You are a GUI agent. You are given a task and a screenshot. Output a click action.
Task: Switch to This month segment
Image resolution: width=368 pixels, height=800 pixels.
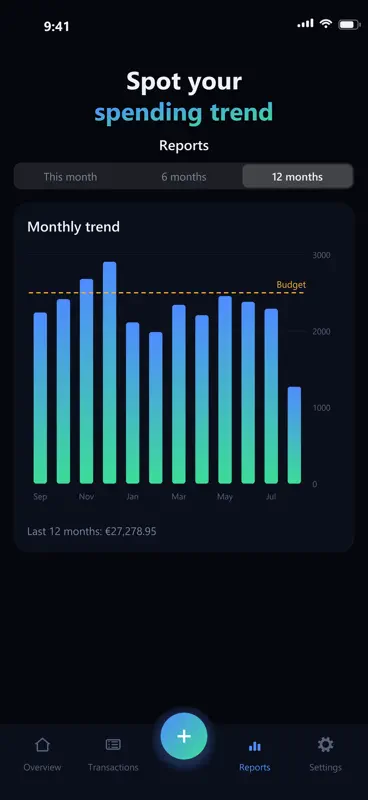70,177
